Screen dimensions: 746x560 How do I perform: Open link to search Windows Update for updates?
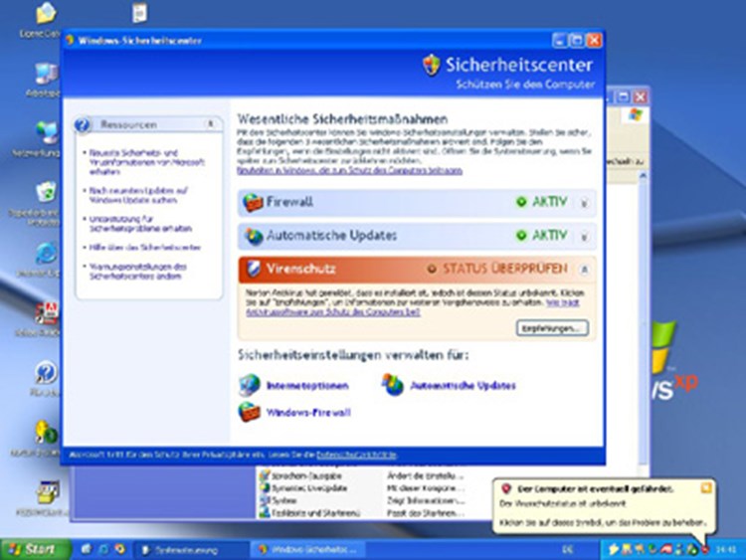coord(138,195)
